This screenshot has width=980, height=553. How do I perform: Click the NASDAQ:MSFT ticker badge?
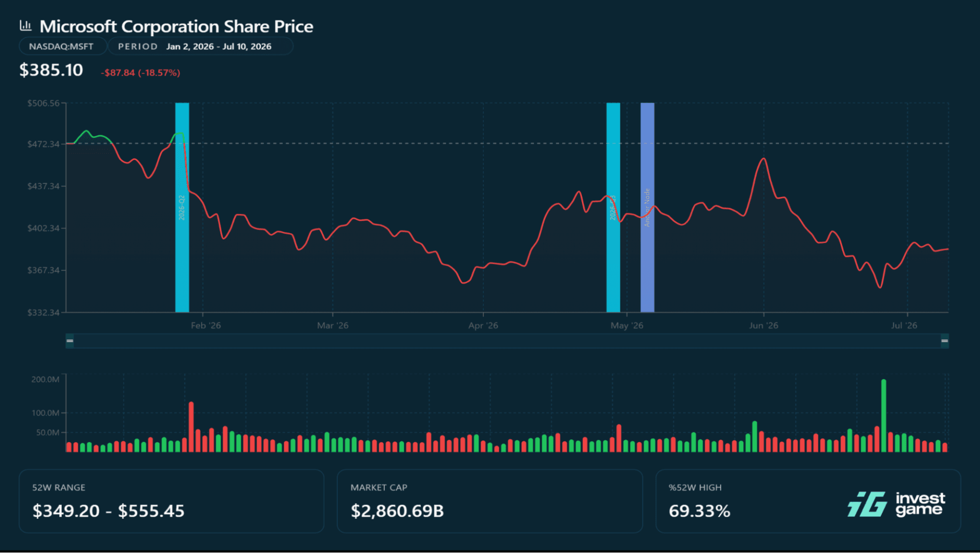click(62, 46)
